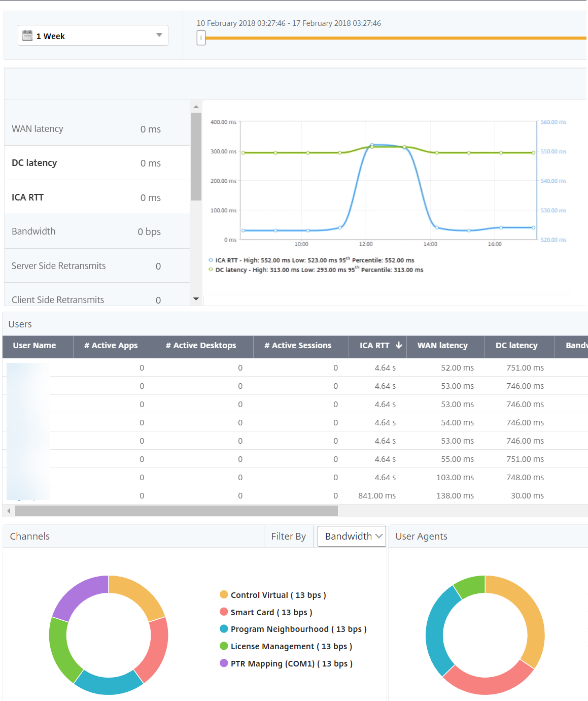Viewport: 588px width, 701px height.
Task: Select the Bandwidth metric row
Action: click(97, 231)
